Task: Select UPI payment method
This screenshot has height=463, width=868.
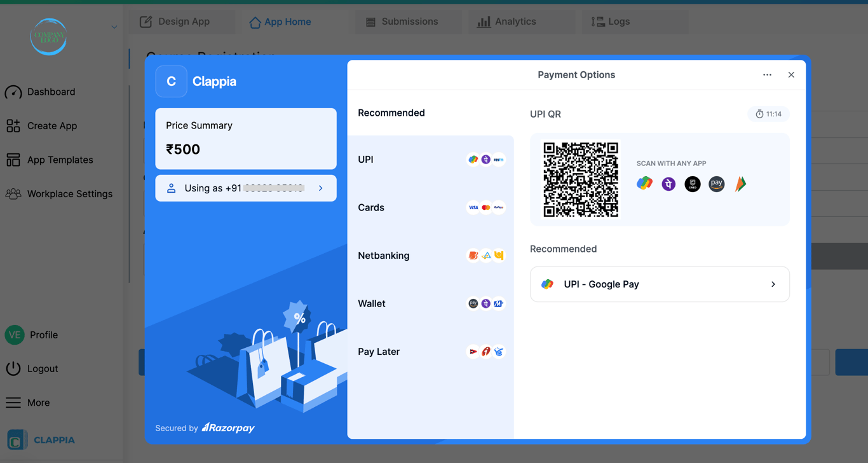Action: (x=431, y=160)
